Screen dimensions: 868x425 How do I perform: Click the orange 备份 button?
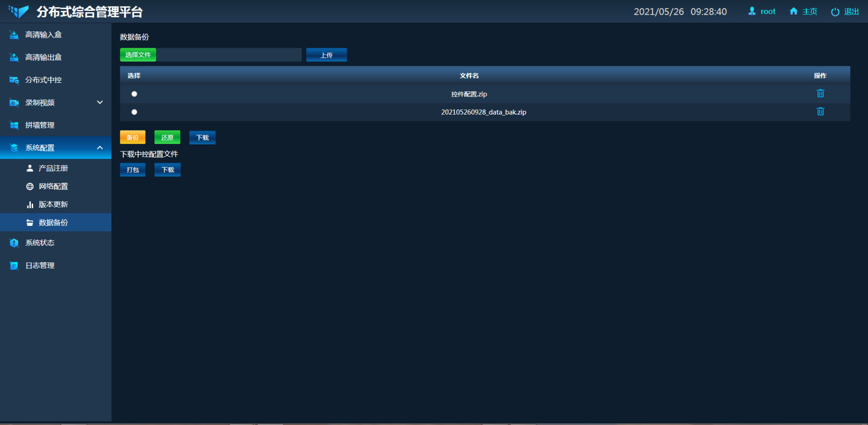132,137
